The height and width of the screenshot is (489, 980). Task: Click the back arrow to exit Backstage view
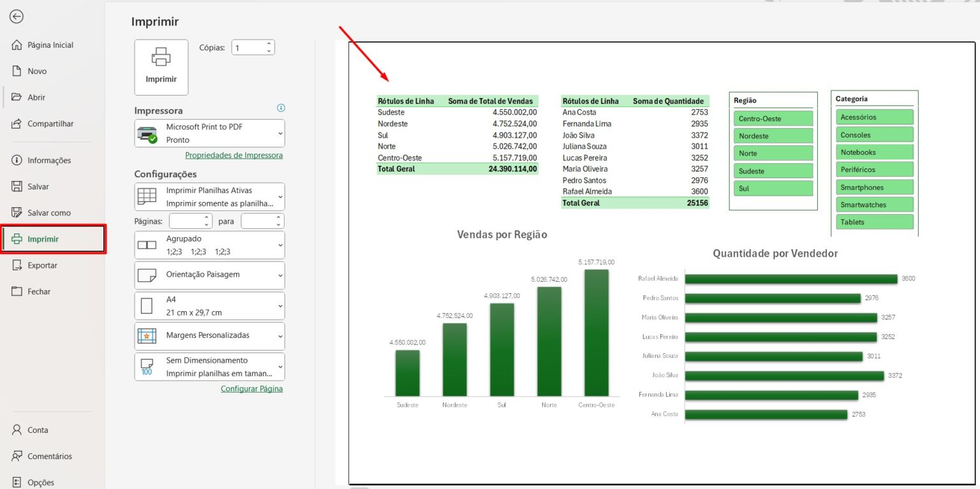tap(16, 17)
